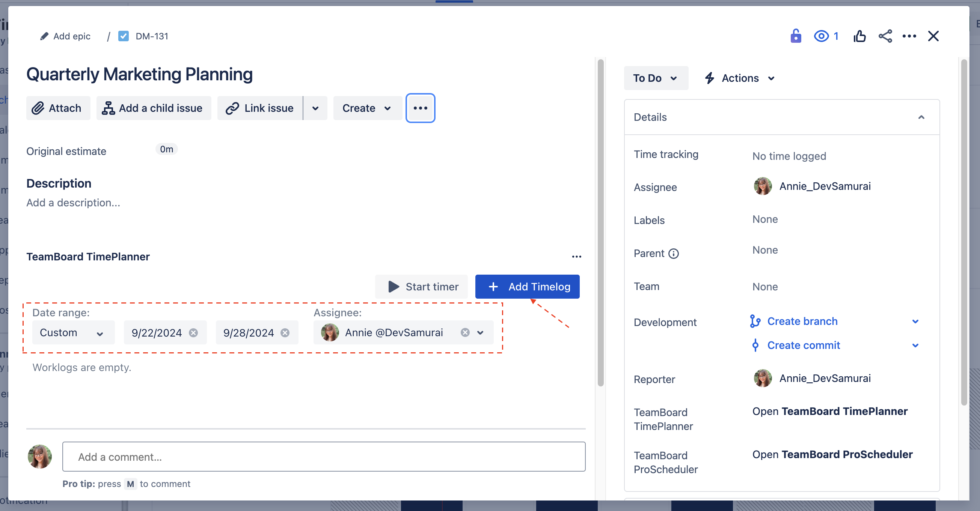Click the thumbs-up vote icon
980x511 pixels.
(859, 36)
